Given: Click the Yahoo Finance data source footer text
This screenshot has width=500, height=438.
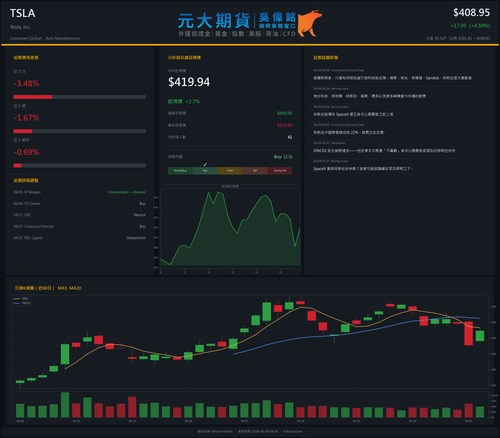Looking at the screenshot, I should coord(215,431).
